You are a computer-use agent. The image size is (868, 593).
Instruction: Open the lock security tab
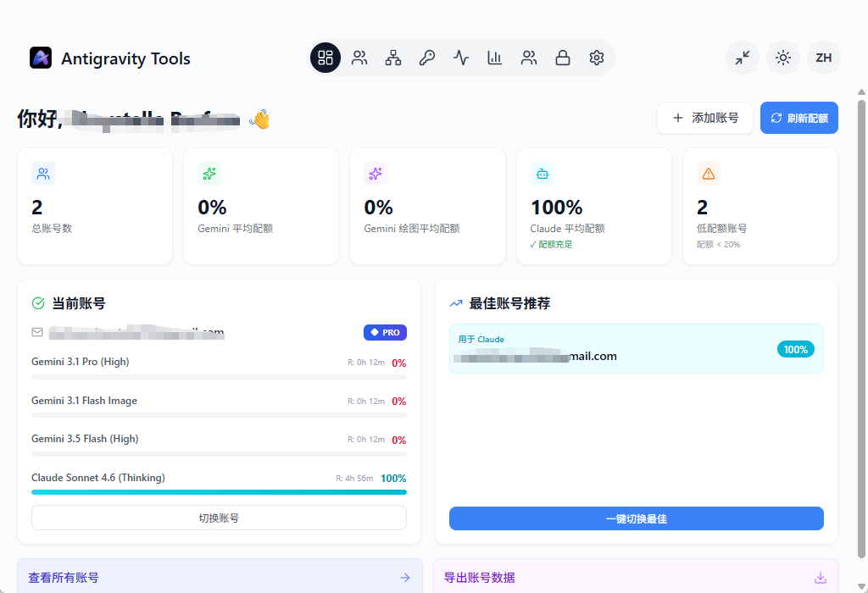563,58
